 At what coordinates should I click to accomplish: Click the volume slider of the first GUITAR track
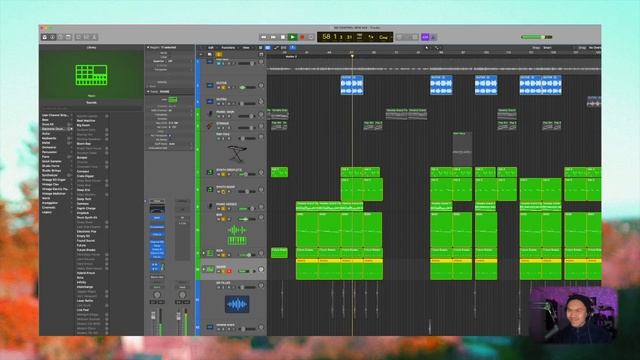(x=248, y=87)
